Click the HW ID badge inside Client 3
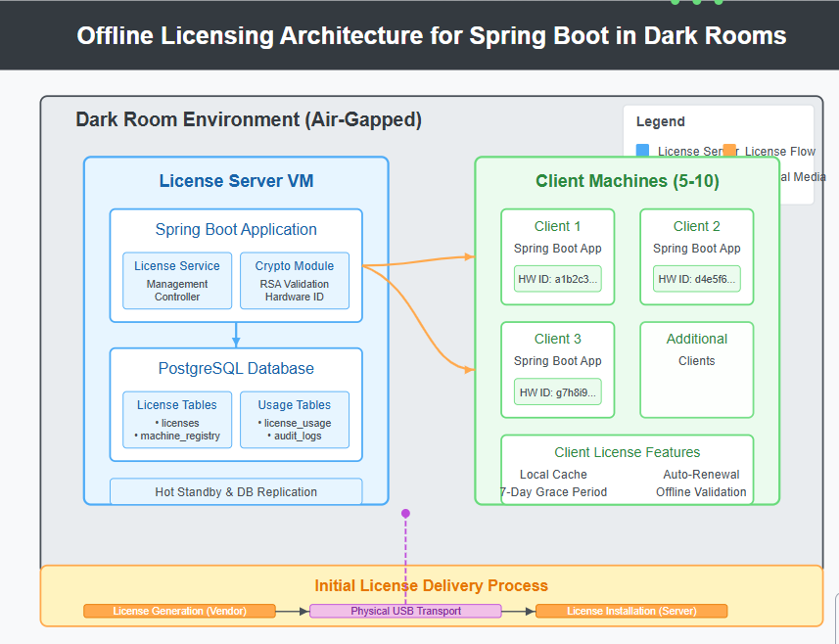This screenshot has width=839, height=644. [557, 391]
